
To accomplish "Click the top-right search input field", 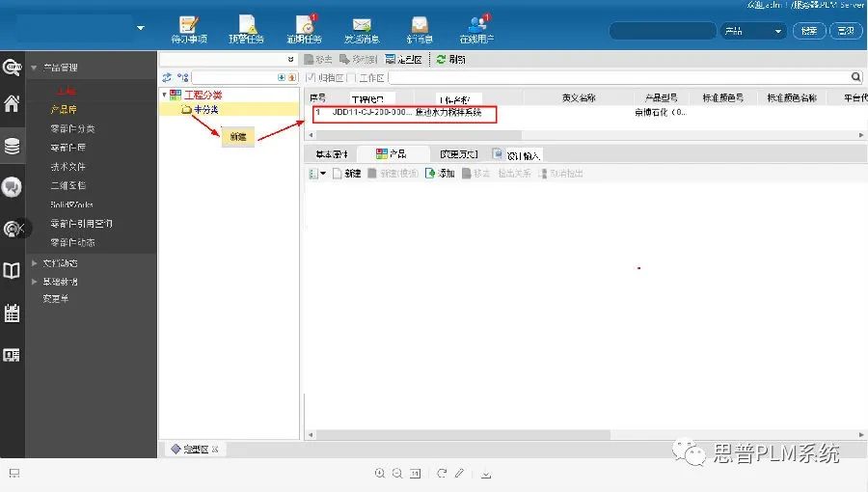I will (x=662, y=31).
